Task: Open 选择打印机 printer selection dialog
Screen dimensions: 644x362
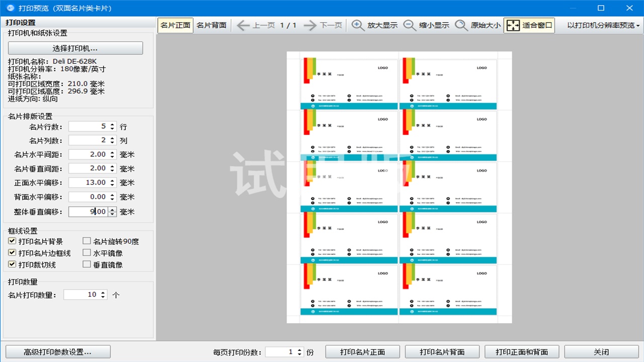Action: 75,48
